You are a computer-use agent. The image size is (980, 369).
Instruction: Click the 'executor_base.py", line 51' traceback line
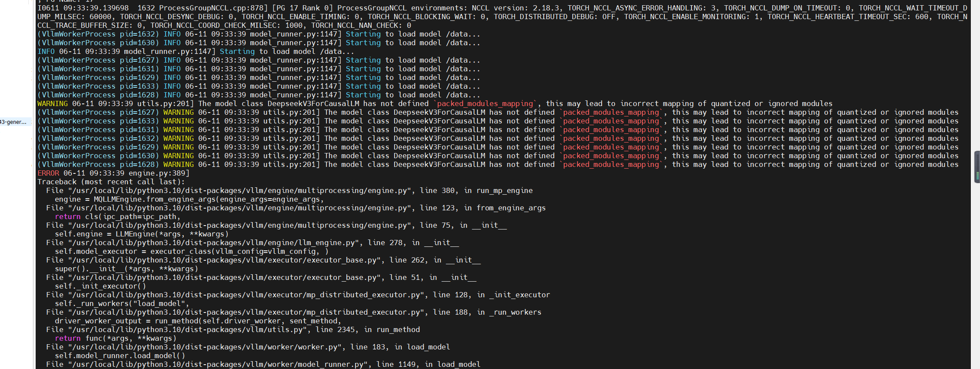tap(261, 277)
